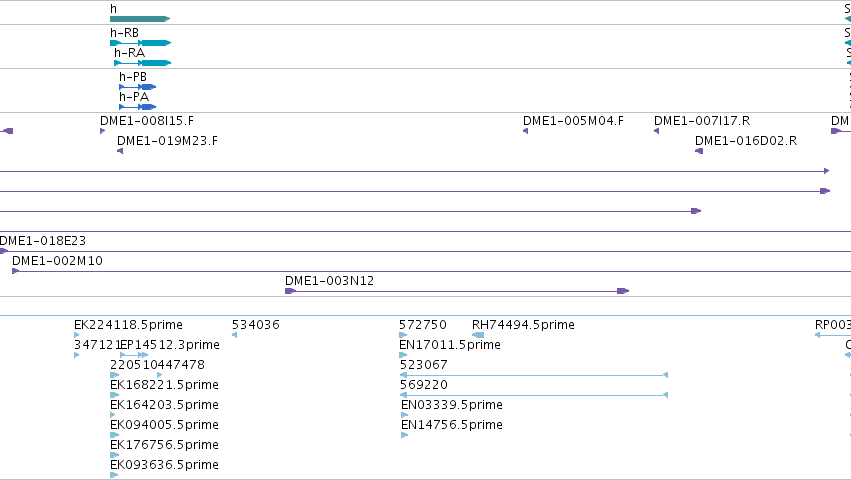Select the h-RA transcript glyph
This screenshot has height=480, width=851.
143,63
